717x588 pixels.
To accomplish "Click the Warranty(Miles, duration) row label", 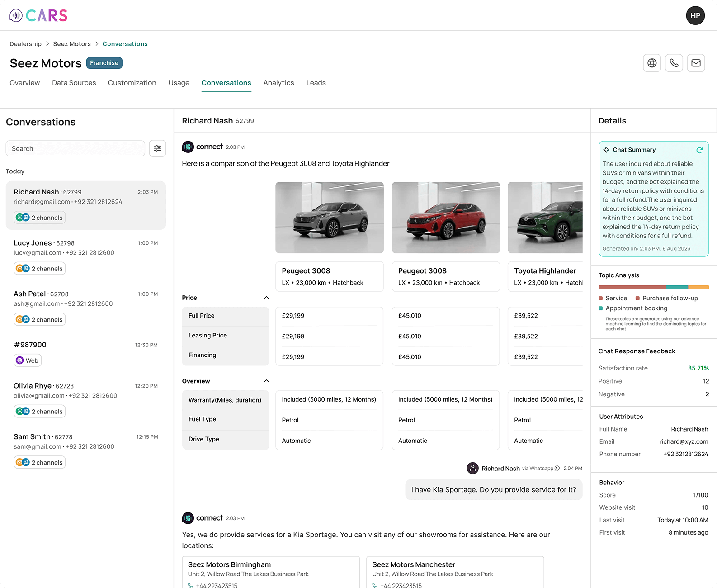I will click(x=225, y=400).
